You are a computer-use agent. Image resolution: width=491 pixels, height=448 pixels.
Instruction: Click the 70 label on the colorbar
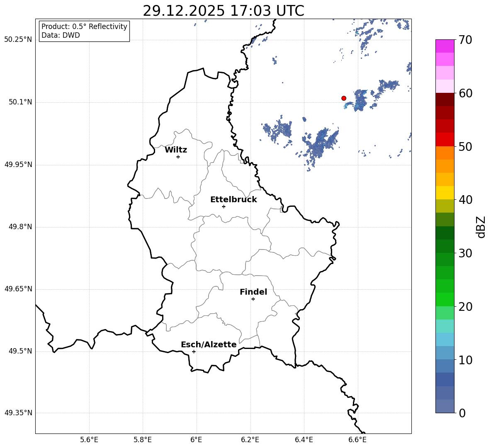click(465, 40)
